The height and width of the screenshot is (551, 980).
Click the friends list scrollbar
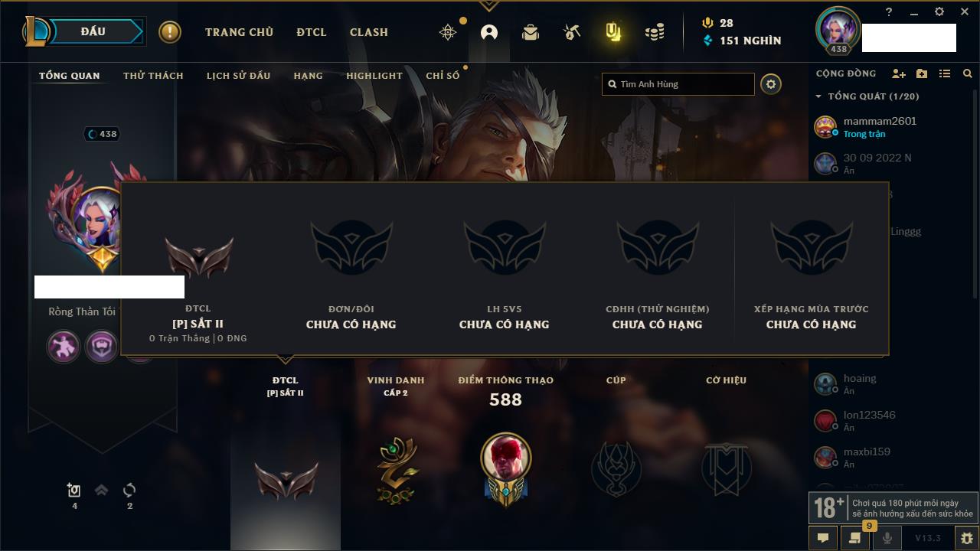point(975,191)
